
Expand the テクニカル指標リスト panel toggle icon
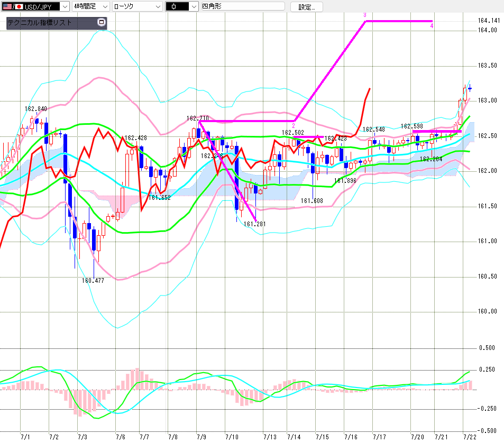click(x=102, y=22)
